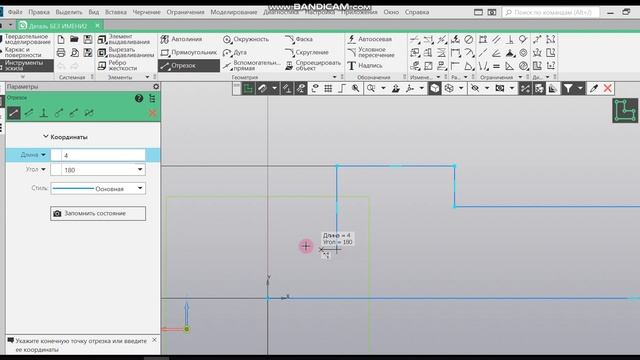Click the filter funnel icon
The height and width of the screenshot is (360, 640).
click(568, 89)
